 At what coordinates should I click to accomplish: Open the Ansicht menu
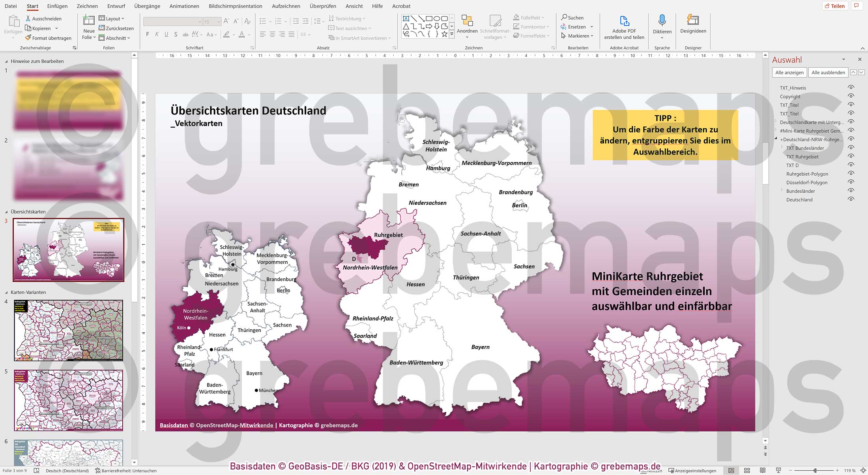pos(354,6)
